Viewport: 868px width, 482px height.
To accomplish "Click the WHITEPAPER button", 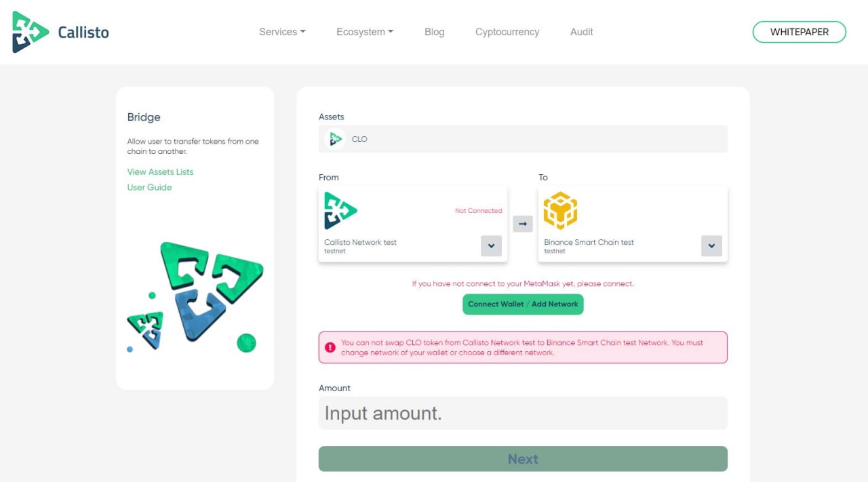I will click(x=800, y=32).
